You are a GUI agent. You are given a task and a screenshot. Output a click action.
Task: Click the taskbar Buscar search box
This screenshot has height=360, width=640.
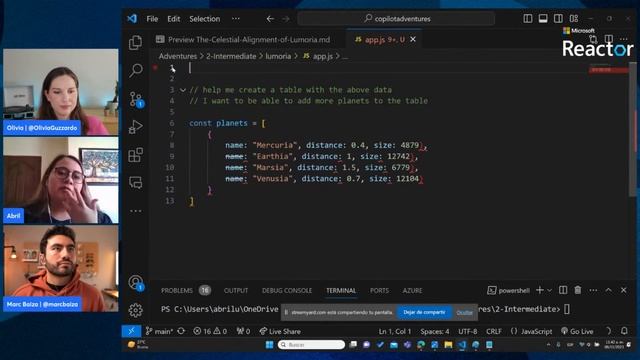[x=311, y=345]
